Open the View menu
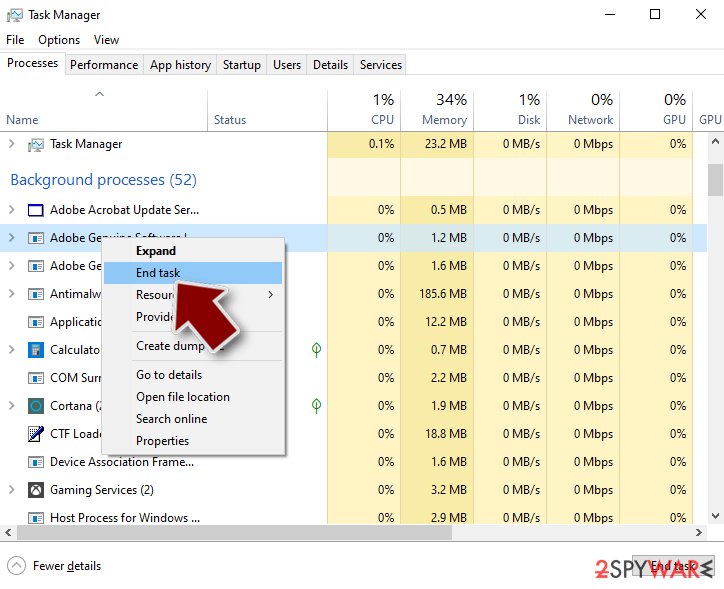Viewport: 724px width, 589px height. (x=106, y=40)
